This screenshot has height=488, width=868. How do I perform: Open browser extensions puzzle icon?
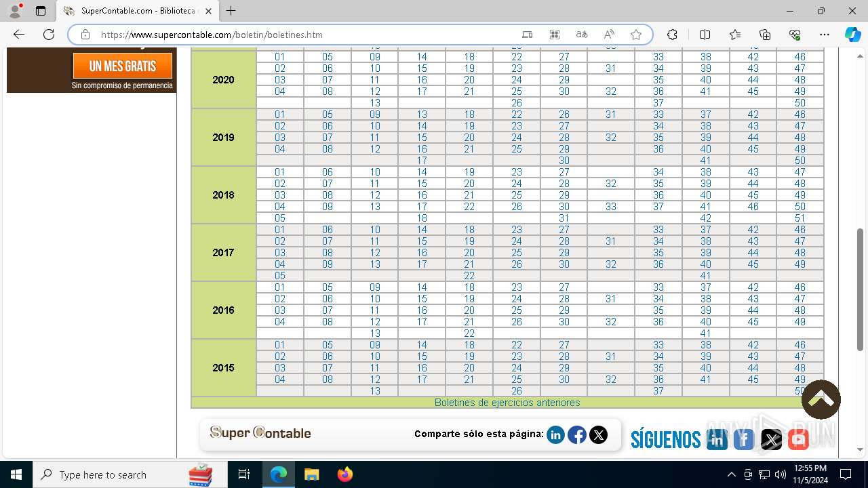(672, 35)
